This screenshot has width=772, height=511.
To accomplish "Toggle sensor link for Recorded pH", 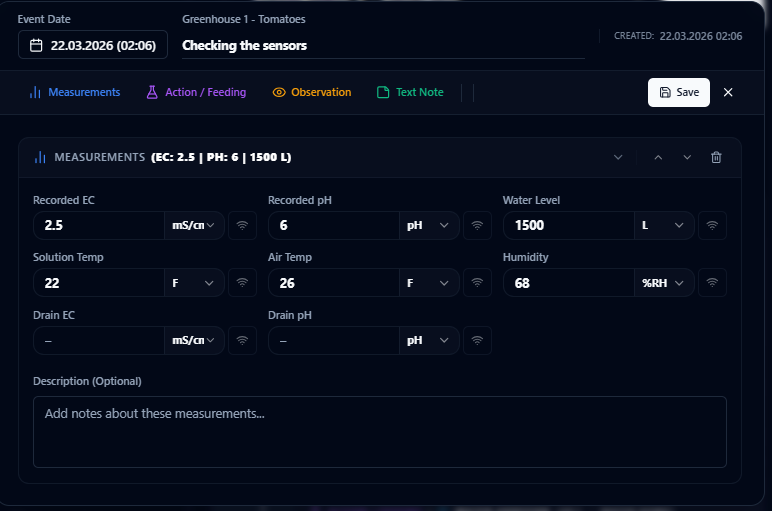I will tap(477, 225).
